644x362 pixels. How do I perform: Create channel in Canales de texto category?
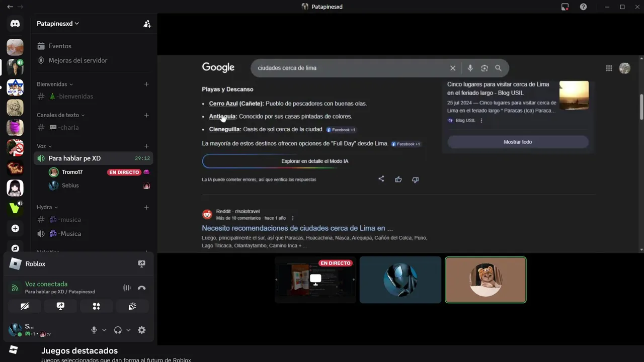[x=146, y=115]
